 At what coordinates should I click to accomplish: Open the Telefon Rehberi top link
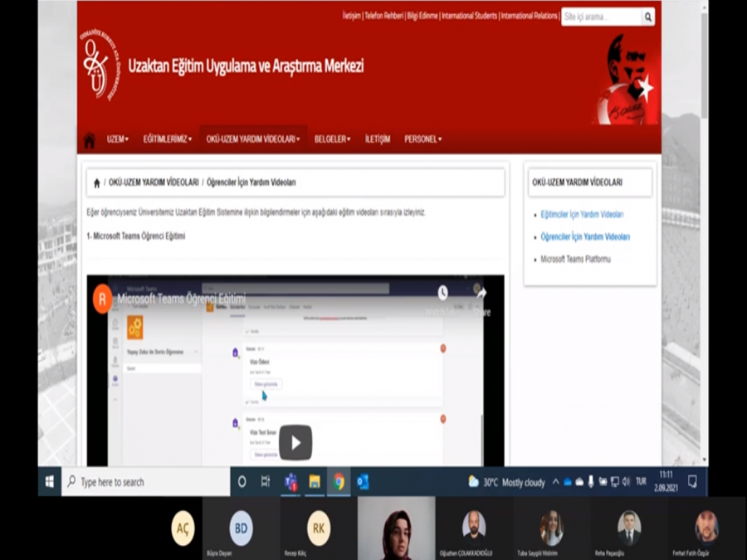tap(384, 17)
